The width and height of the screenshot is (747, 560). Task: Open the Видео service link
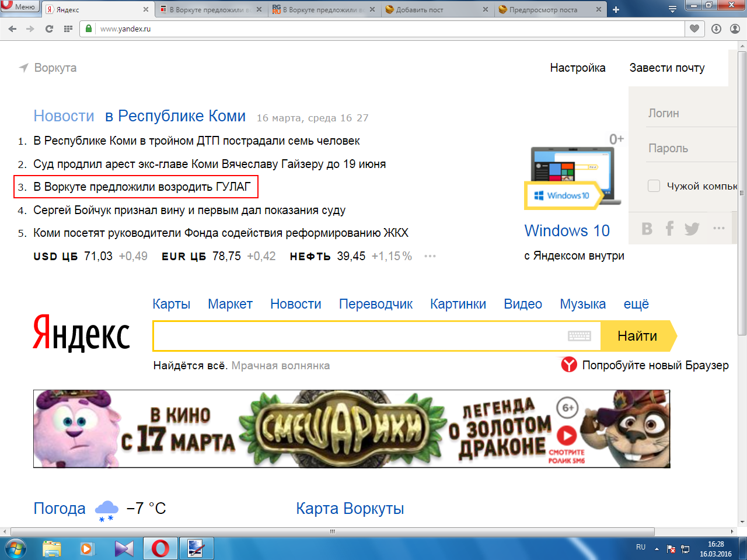tap(523, 304)
